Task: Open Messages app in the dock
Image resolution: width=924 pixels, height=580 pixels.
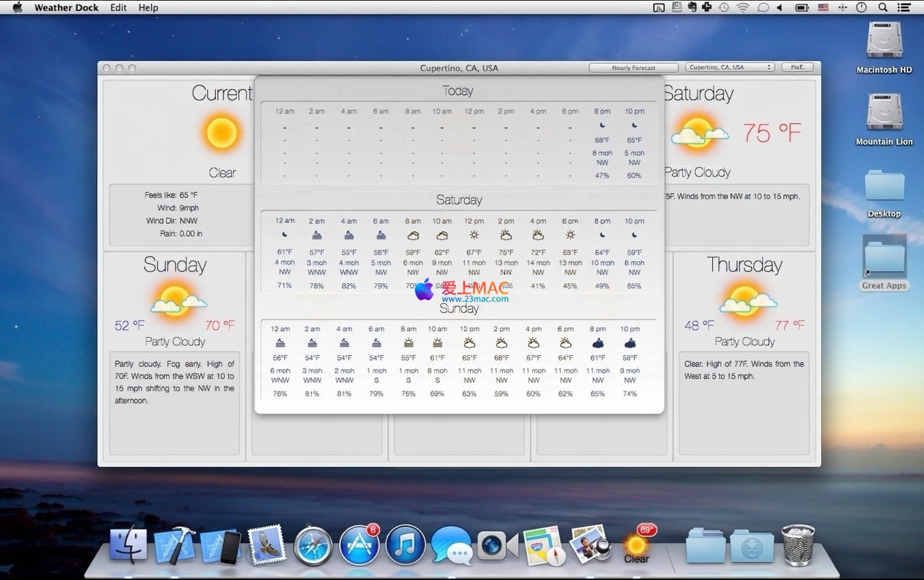Action: coord(451,546)
